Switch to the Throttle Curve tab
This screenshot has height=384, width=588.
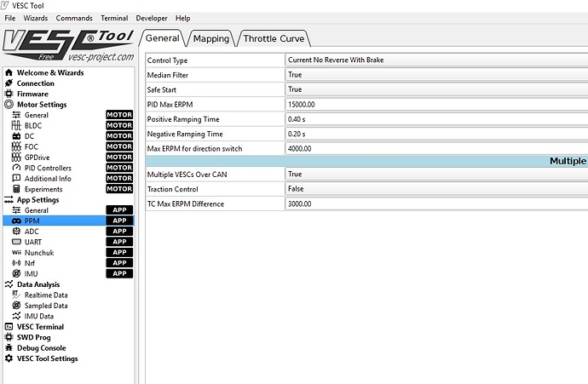[x=274, y=38]
